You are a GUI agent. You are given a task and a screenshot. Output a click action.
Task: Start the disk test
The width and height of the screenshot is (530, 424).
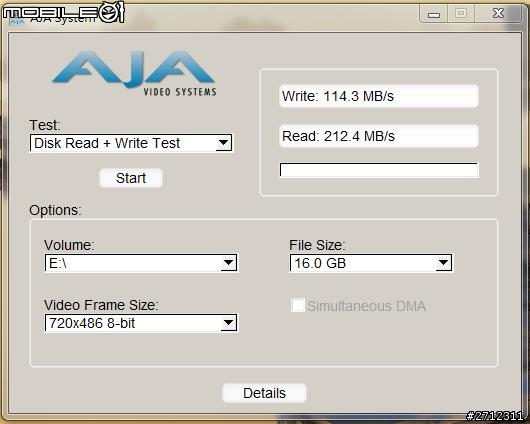(131, 178)
